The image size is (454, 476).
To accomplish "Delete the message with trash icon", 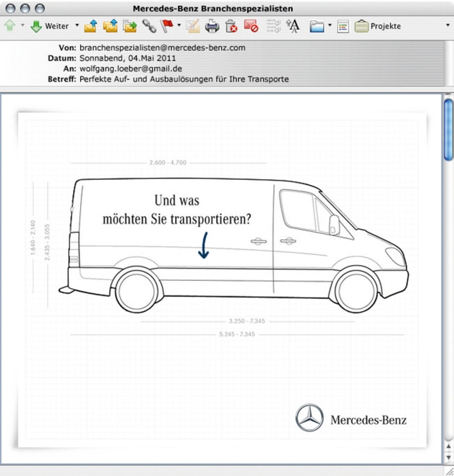I will (231, 26).
